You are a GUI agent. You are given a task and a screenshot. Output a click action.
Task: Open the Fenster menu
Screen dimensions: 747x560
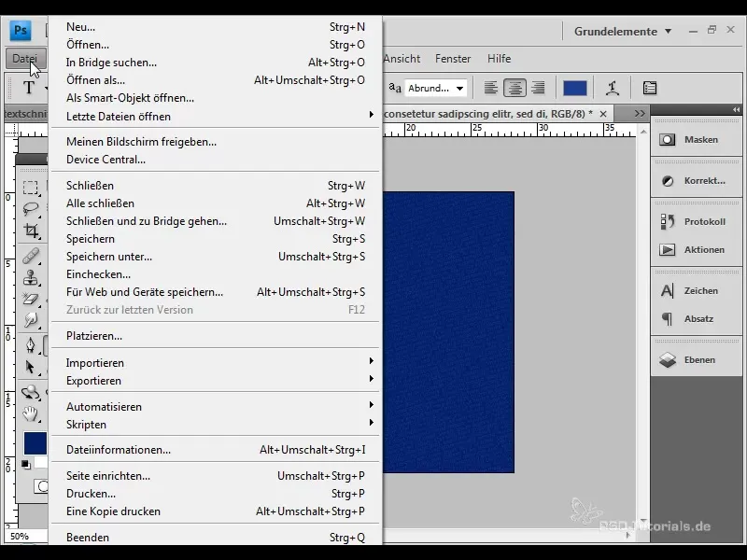(453, 59)
